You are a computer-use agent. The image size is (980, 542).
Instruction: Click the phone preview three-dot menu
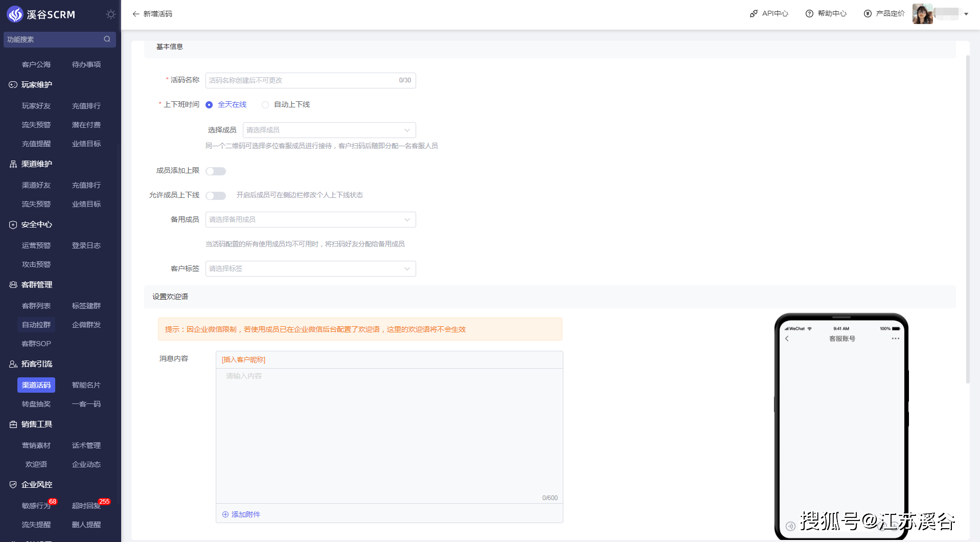[895, 338]
